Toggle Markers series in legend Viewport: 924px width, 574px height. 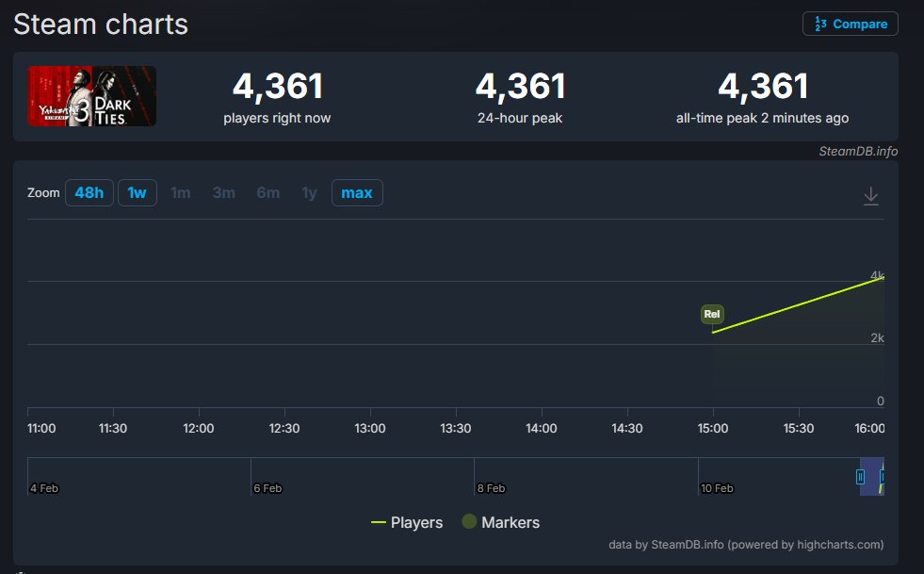[x=501, y=522]
